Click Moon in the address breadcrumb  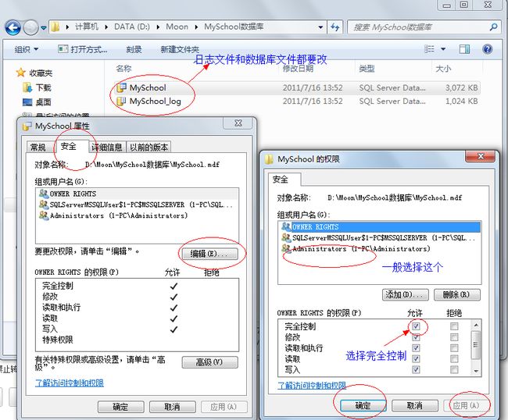177,27
